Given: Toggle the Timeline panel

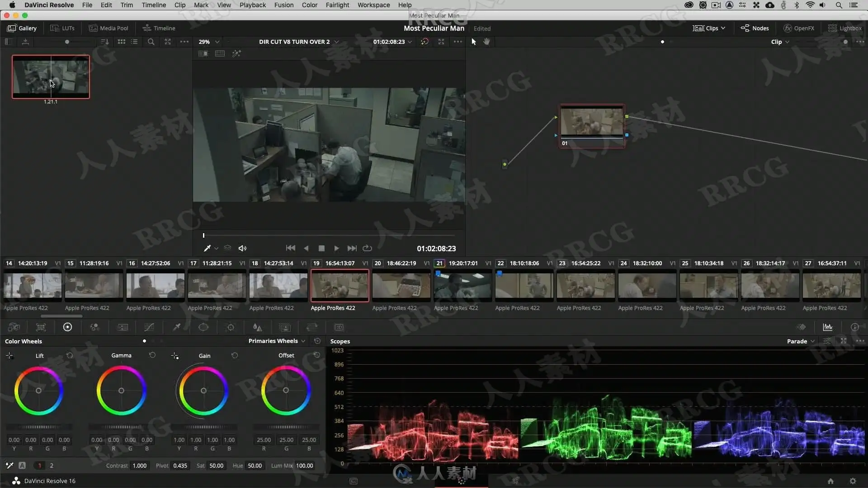Looking at the screenshot, I should [159, 28].
